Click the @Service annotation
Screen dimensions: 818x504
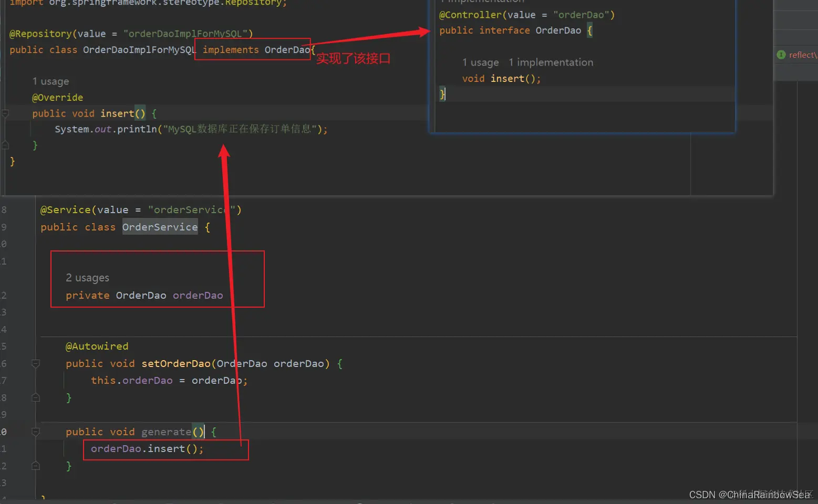point(66,210)
